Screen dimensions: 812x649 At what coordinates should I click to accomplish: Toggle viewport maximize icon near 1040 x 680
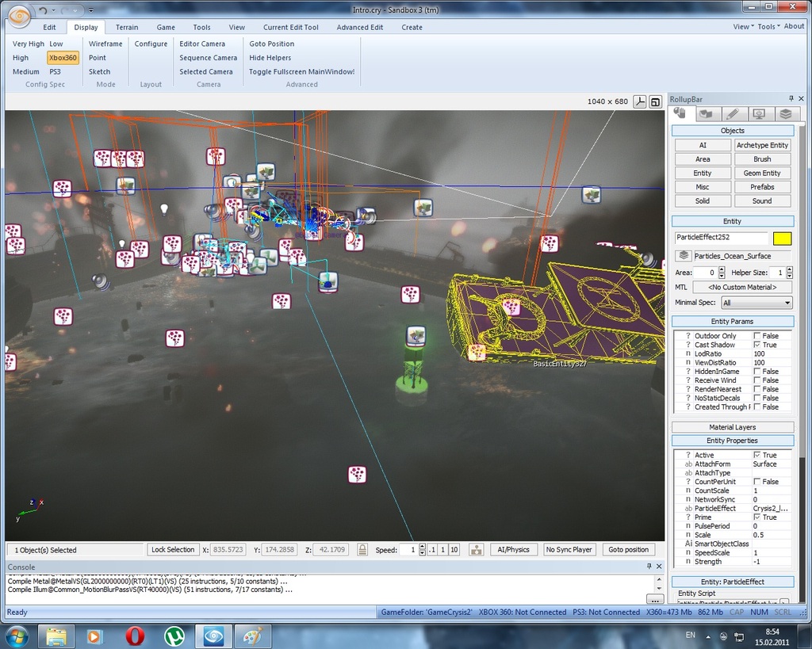click(x=656, y=102)
